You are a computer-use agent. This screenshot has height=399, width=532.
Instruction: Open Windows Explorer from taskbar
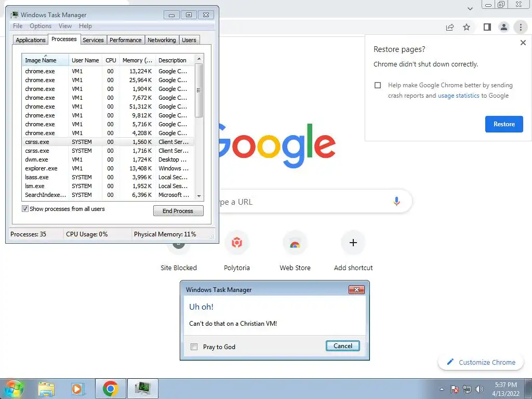coord(46,389)
